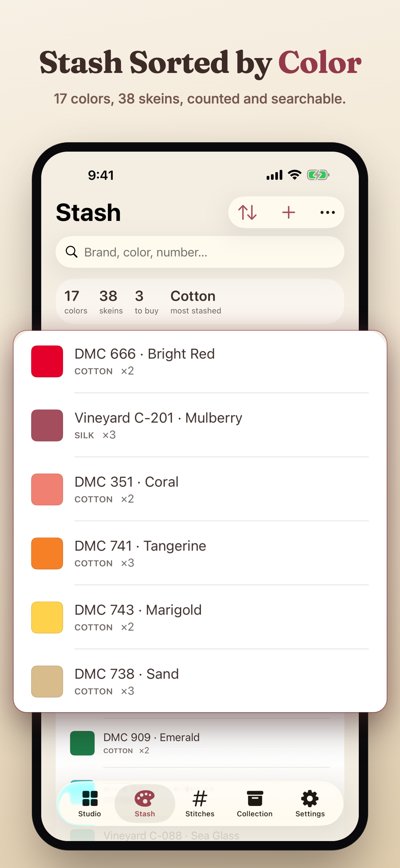400x868 pixels.
Task: Tap the plus icon to add thread
Action: 289,212
